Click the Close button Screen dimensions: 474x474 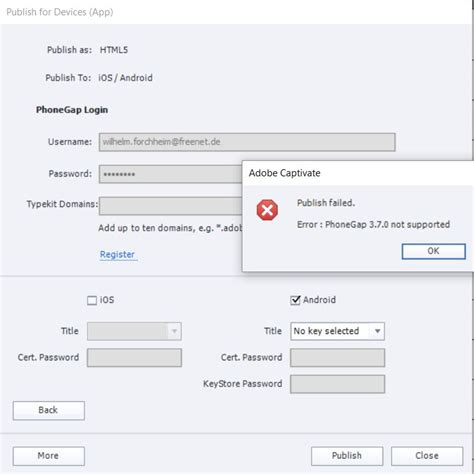pos(427,456)
